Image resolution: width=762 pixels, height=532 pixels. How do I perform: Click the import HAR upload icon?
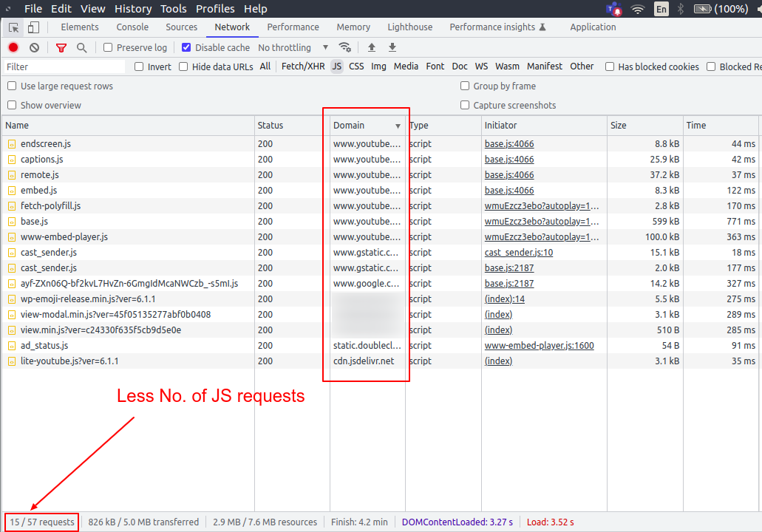click(372, 47)
